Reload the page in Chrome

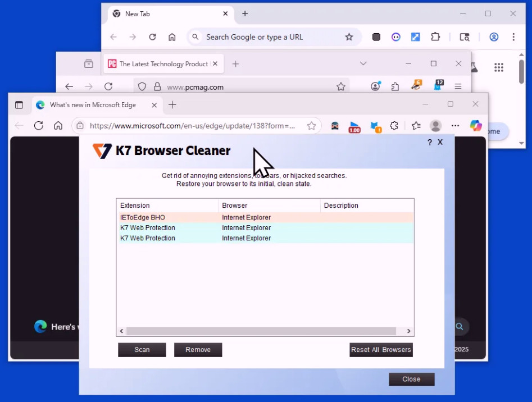click(152, 37)
